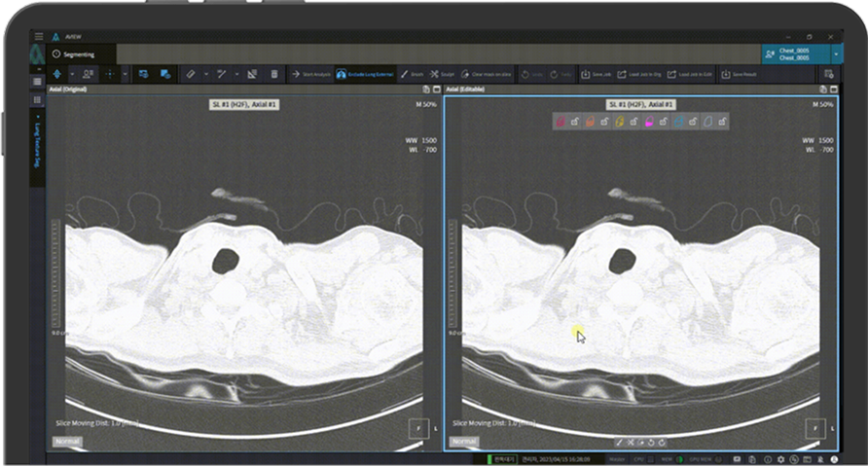This screenshot has height=466, width=868.
Task: Toggle the lock next to blue lobe mask
Action: pyautogui.click(x=694, y=122)
